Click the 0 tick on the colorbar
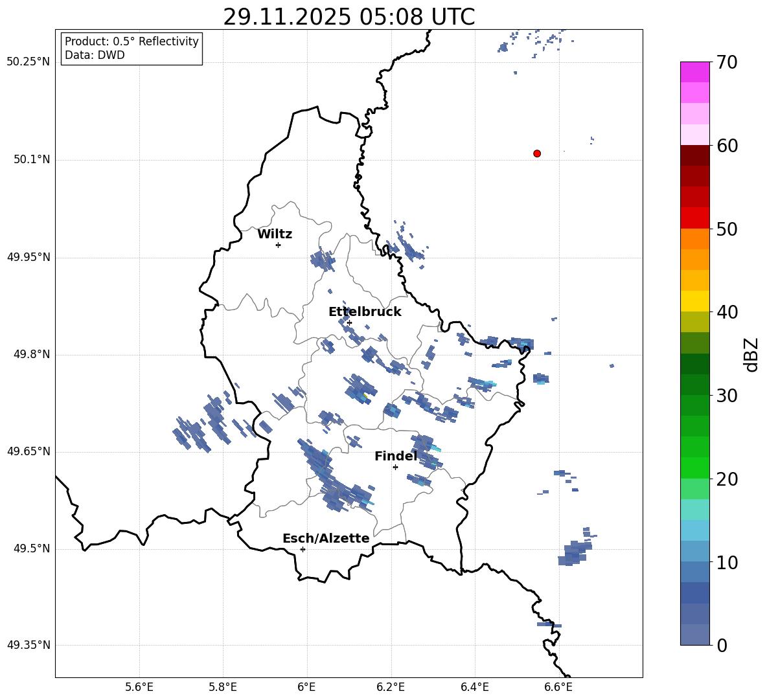The image size is (767, 700). (722, 645)
